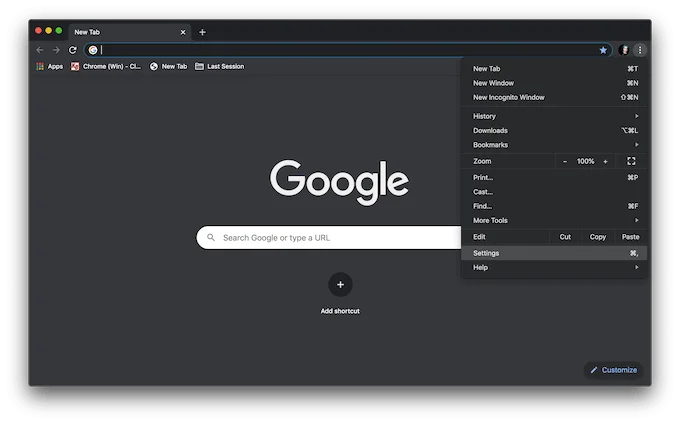Click Cut in the Edit row
The image size is (680, 424).
[565, 237]
